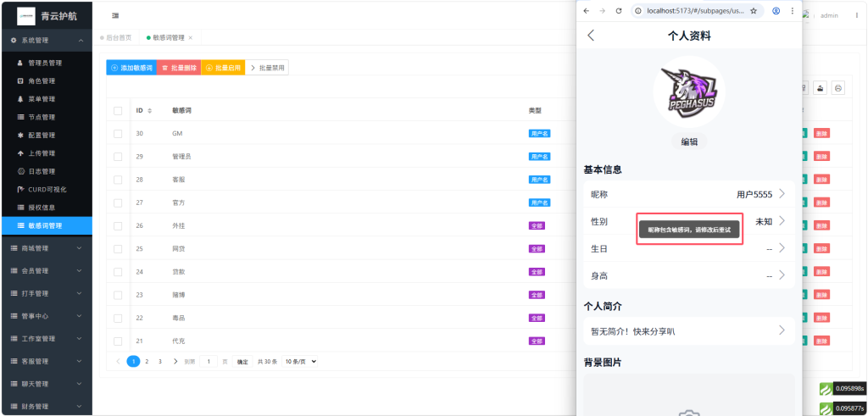Toggle the select-all checkbox in table header
The height and width of the screenshot is (416, 868).
coord(118,111)
